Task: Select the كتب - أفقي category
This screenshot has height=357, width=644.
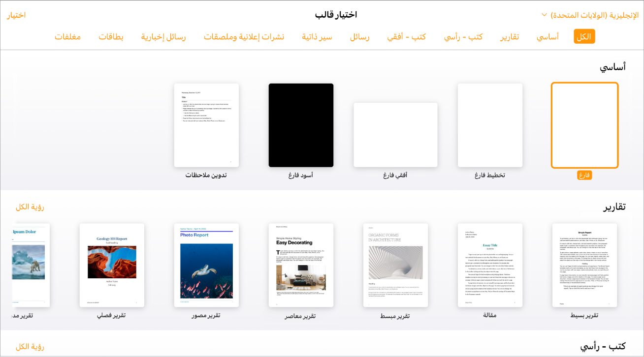Action: pyautogui.click(x=407, y=36)
